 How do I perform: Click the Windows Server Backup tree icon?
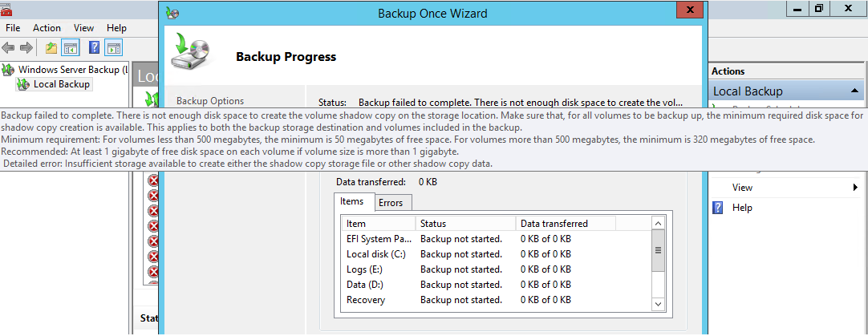point(8,70)
